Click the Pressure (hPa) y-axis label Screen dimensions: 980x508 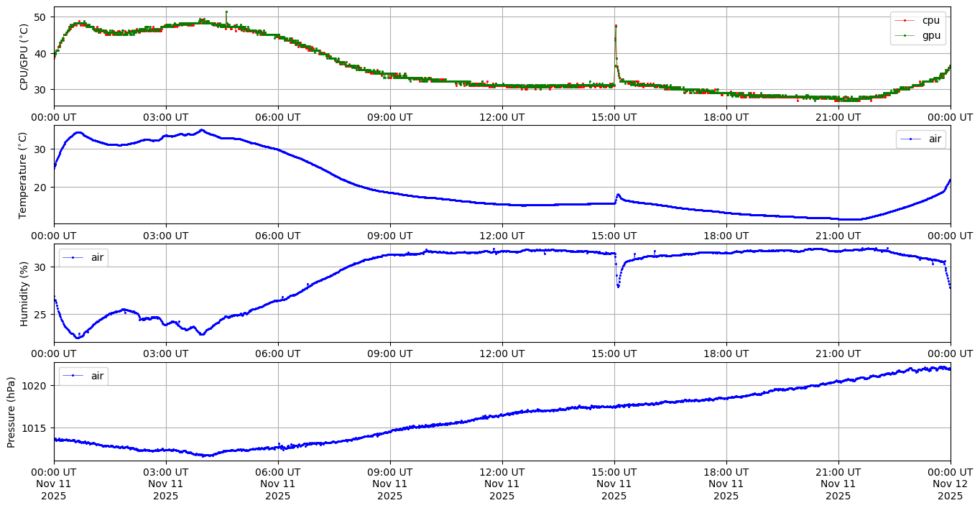point(11,411)
